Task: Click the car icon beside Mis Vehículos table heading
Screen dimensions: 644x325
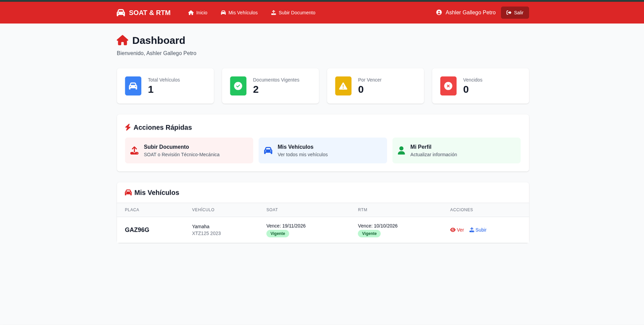Action: point(128,192)
